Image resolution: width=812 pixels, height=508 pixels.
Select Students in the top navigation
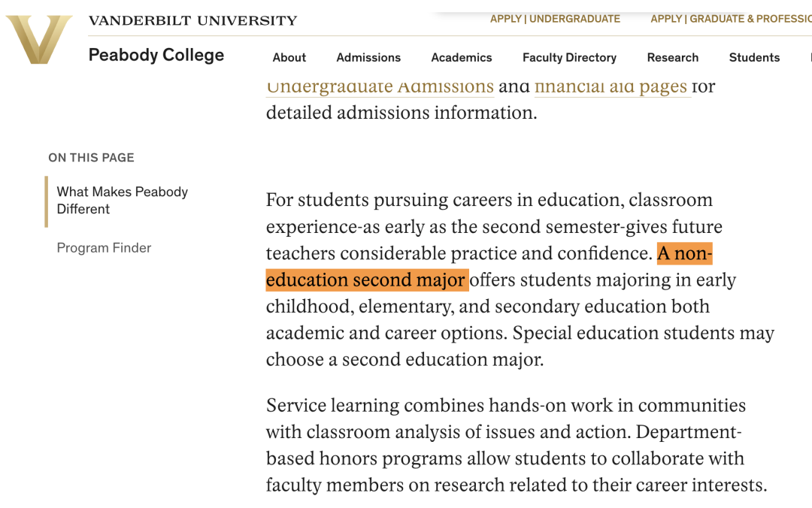[754, 57]
